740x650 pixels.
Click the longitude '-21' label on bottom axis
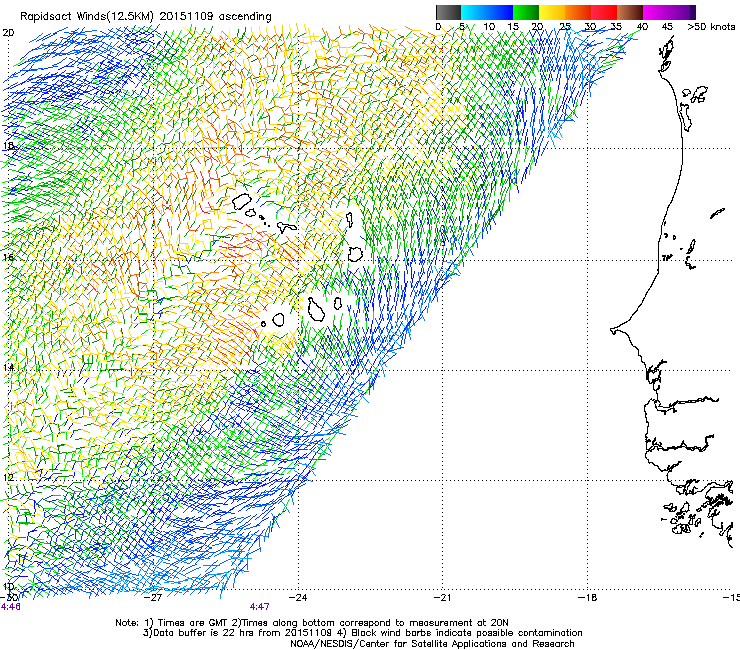pyautogui.click(x=442, y=597)
